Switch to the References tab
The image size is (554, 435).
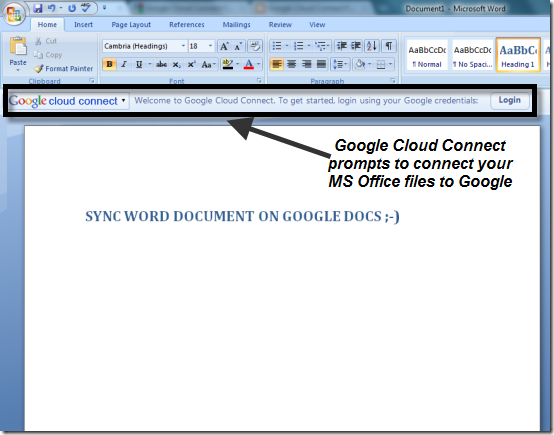(187, 25)
